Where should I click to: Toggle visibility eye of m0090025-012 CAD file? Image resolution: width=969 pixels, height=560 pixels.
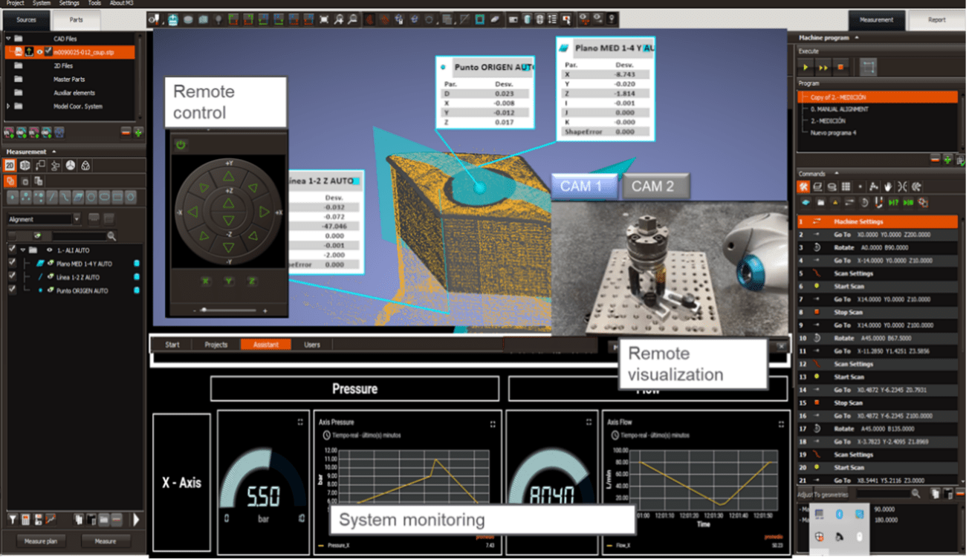(x=39, y=52)
